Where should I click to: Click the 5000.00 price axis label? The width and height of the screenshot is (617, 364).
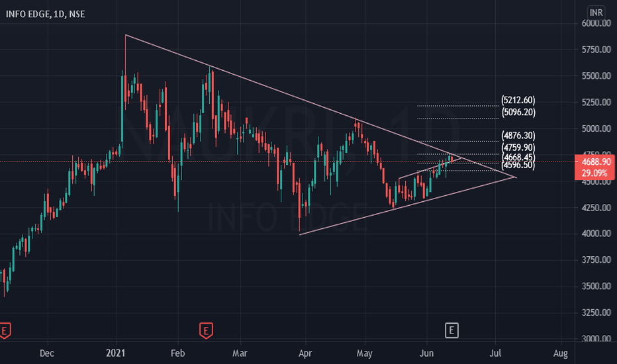point(596,128)
